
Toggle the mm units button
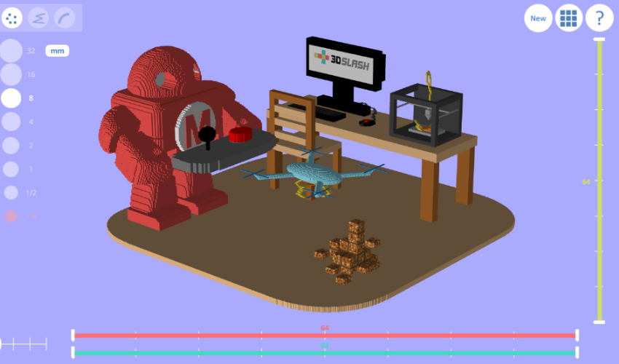(57, 51)
